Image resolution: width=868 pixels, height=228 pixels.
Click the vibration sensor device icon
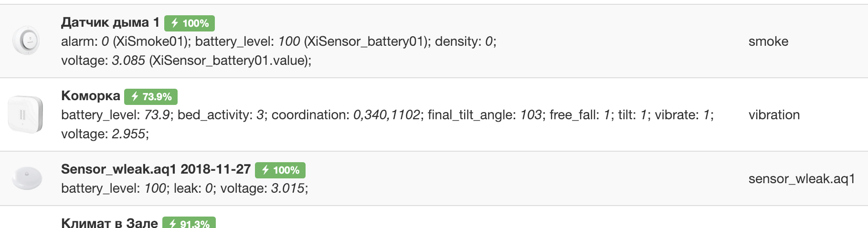[26, 114]
